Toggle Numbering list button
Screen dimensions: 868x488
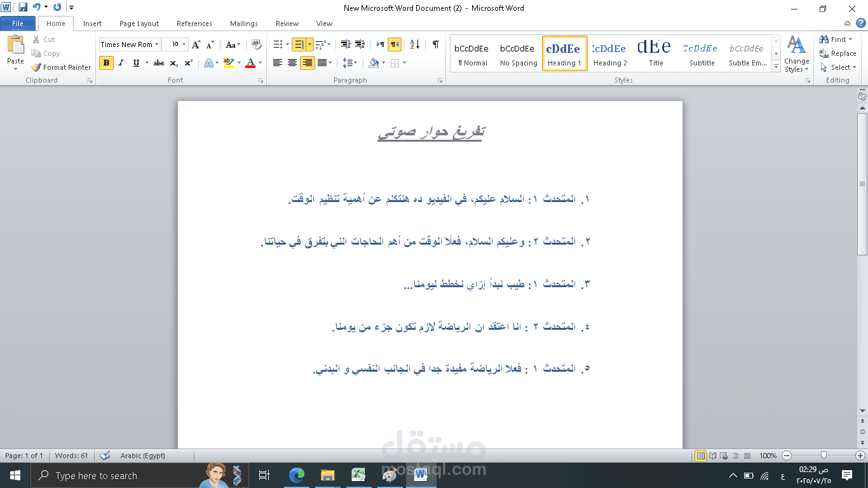point(299,44)
